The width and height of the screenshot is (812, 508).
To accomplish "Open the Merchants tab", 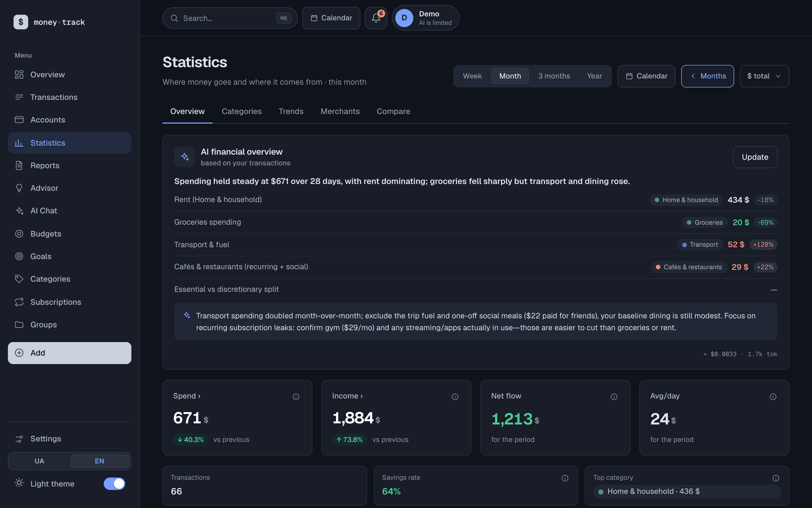I will pos(340,111).
